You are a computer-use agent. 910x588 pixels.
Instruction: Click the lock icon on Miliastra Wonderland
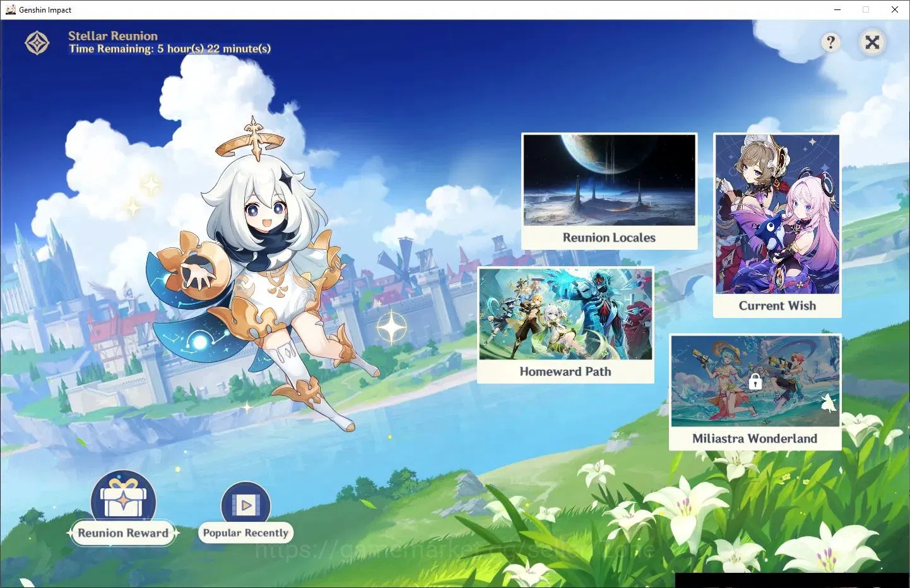point(755,382)
